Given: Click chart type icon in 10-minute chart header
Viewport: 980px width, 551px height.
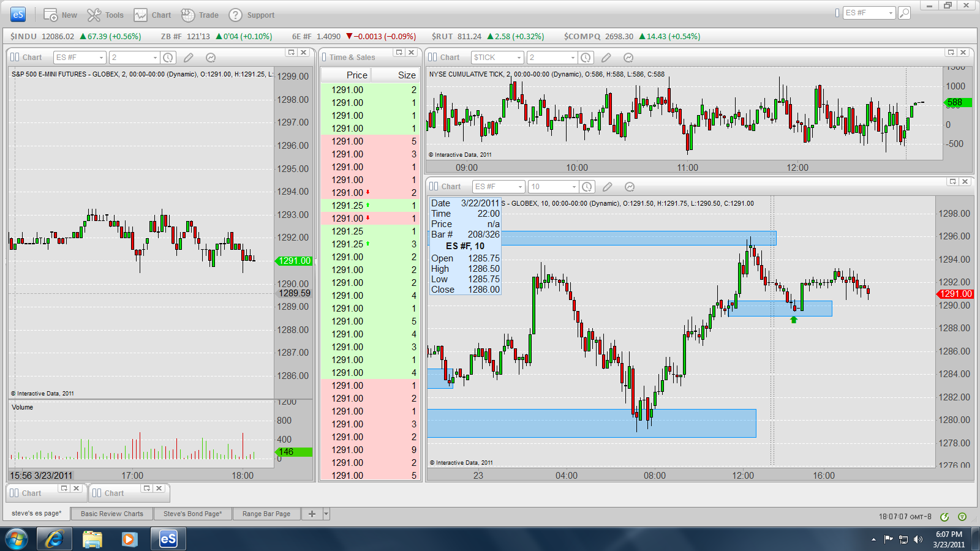Looking at the screenshot, I should [434, 186].
